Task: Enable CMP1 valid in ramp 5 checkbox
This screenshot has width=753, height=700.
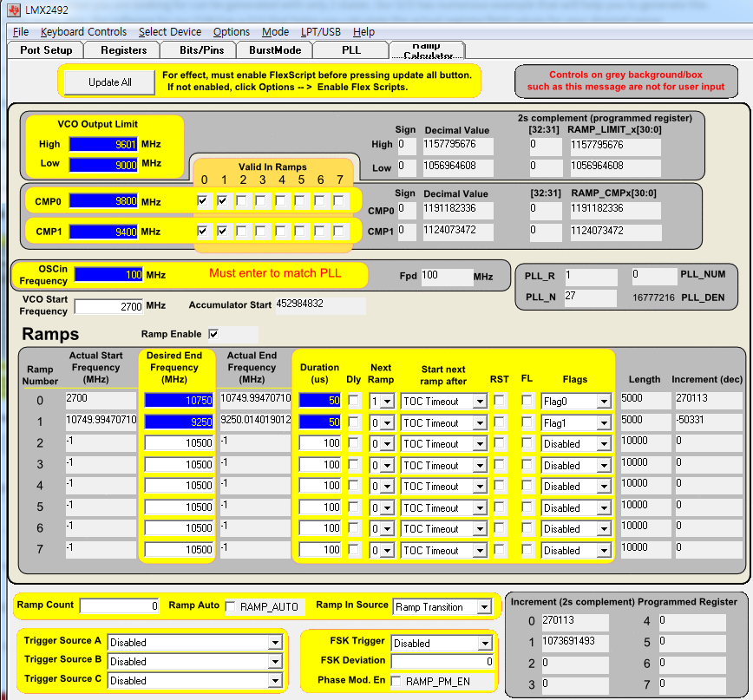Action: [x=299, y=232]
